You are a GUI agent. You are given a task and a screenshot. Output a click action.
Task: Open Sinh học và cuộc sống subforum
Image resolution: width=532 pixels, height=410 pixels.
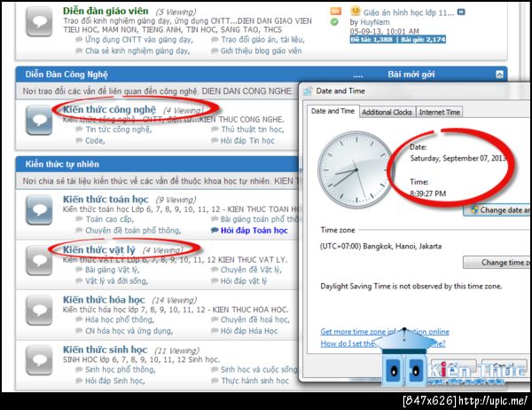[259, 369]
